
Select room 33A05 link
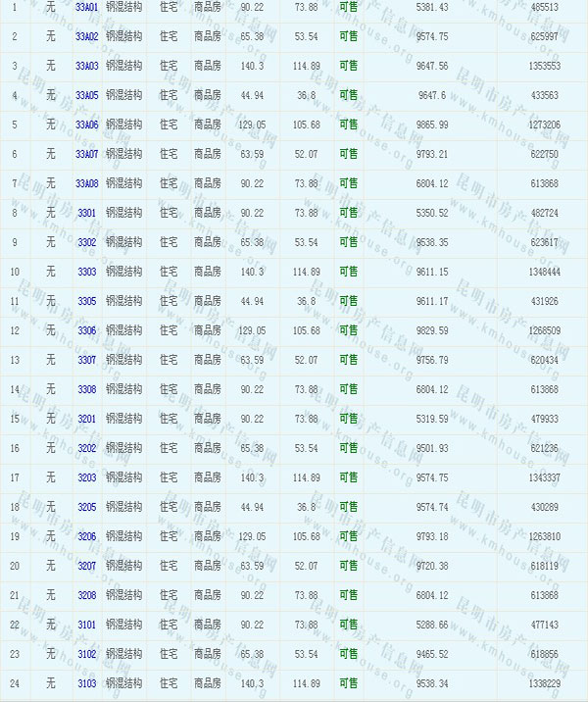pyautogui.click(x=86, y=95)
